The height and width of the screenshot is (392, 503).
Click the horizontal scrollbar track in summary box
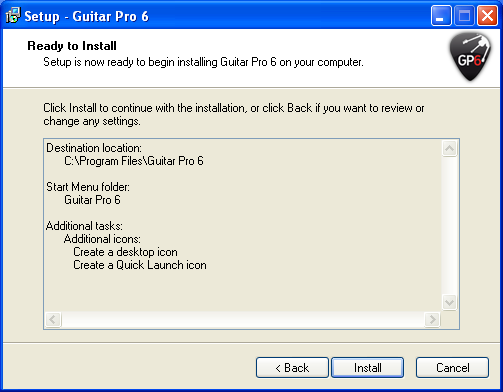[x=243, y=320]
